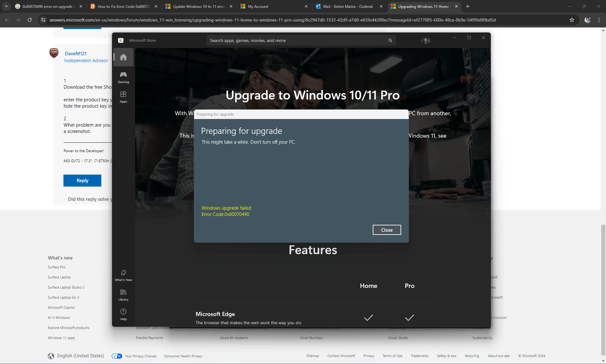The width and height of the screenshot is (606, 364).
Task: Open Windows 11 apps footer link
Action: [61, 338]
